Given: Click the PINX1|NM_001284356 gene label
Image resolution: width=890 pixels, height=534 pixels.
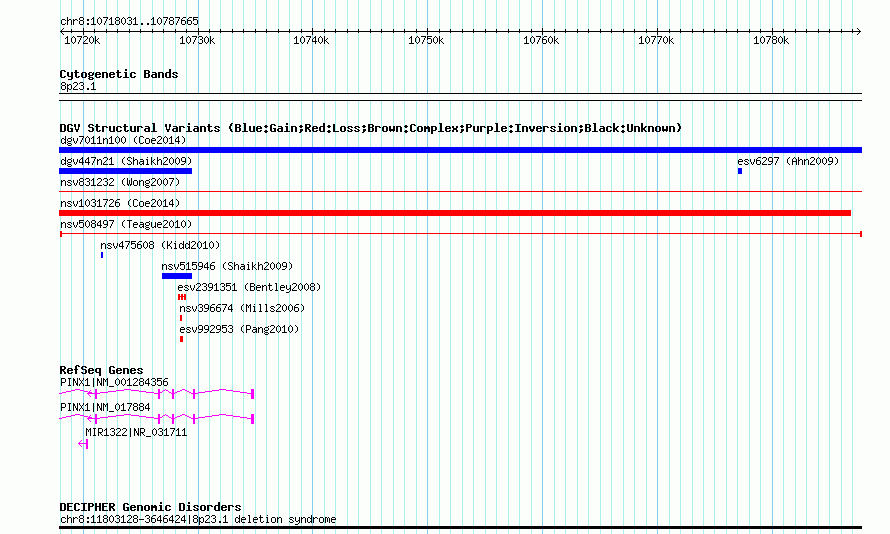Looking at the screenshot, I should tap(114, 382).
